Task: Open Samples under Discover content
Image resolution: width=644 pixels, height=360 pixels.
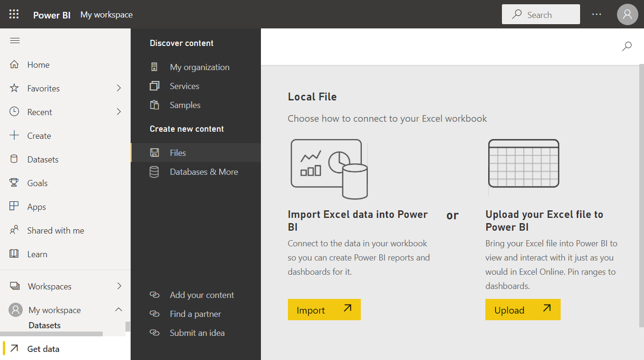Action: [196, 105]
